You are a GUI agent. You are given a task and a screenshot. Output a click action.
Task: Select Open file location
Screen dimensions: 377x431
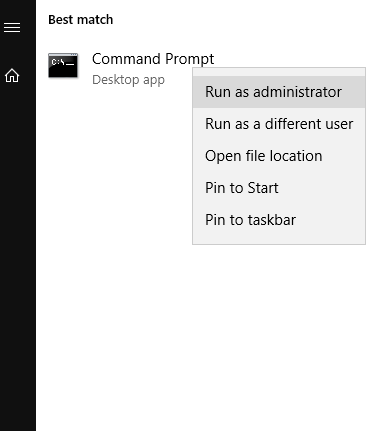pos(279,156)
